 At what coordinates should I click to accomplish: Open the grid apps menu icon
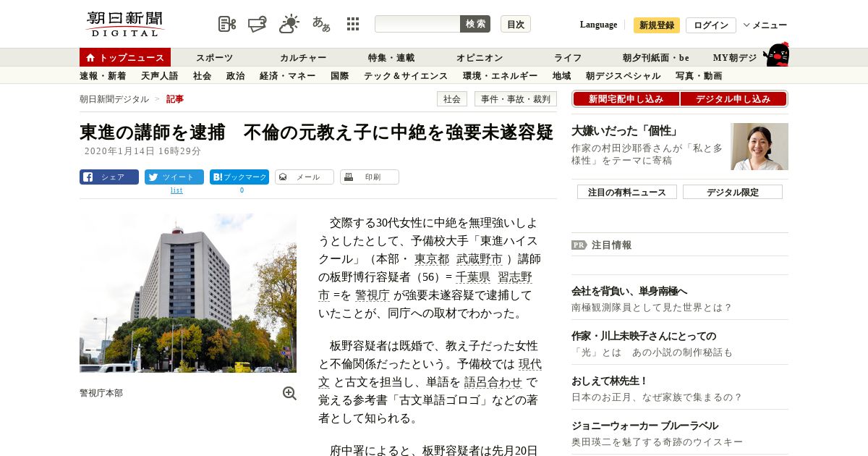tap(353, 24)
